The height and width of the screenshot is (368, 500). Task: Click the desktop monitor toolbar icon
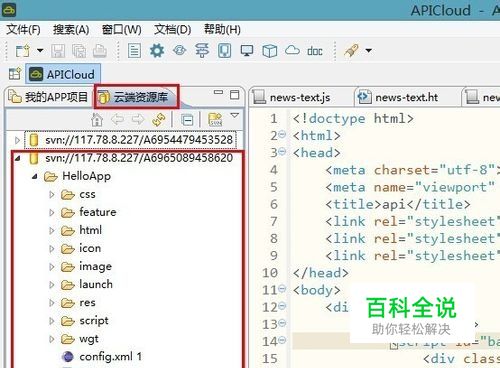[247, 51]
